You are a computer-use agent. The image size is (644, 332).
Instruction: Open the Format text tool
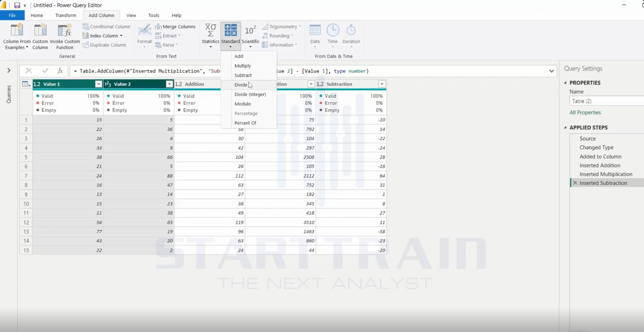145,36
